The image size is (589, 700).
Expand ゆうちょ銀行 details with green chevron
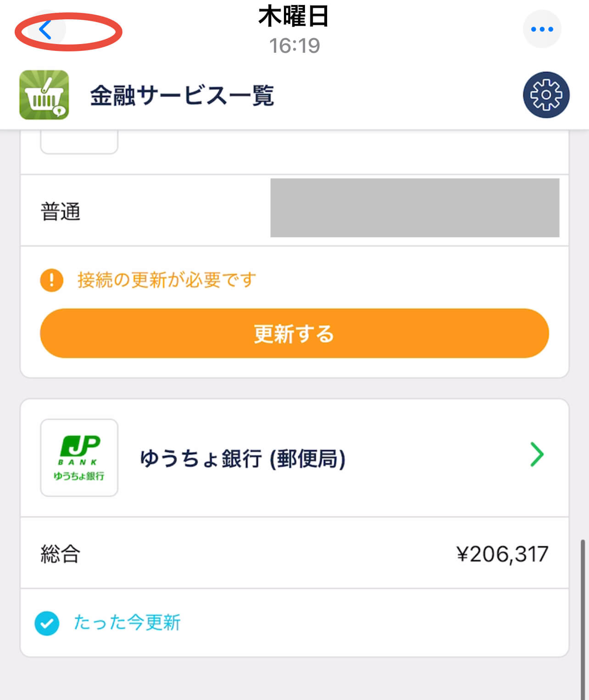click(x=536, y=455)
